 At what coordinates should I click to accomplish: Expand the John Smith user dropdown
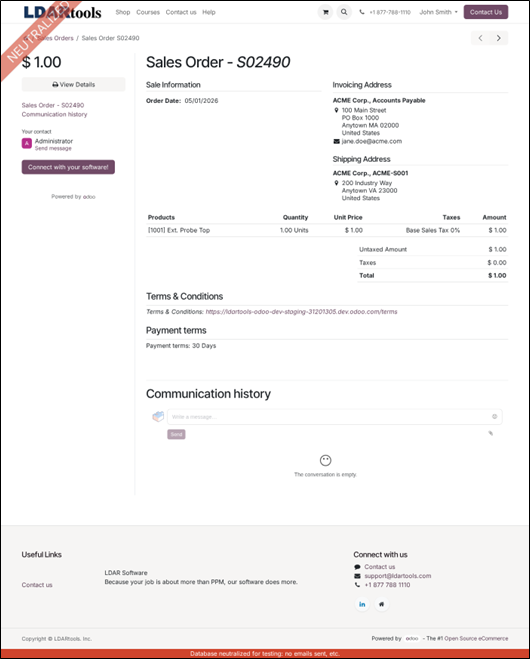[x=438, y=12]
